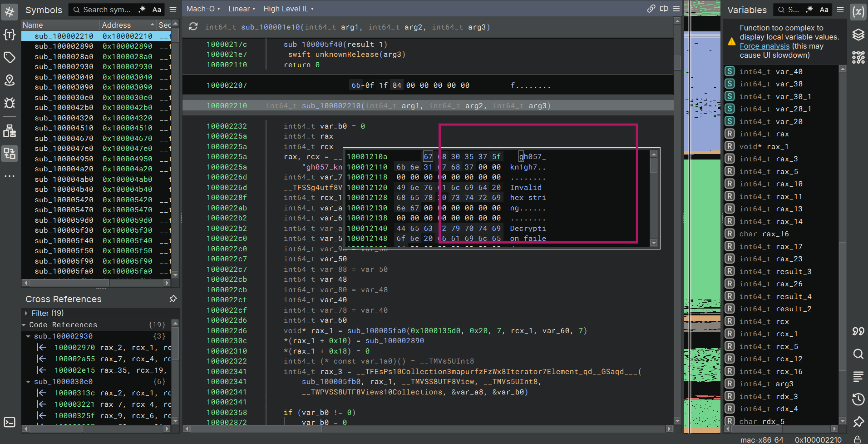
Task: Collapse sub_100002930 cross reference group
Action: [28, 336]
